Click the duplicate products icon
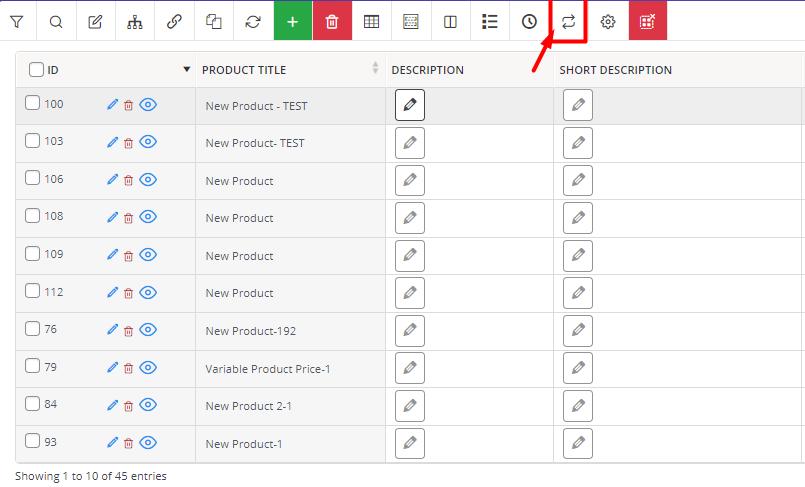 pyautogui.click(x=214, y=22)
